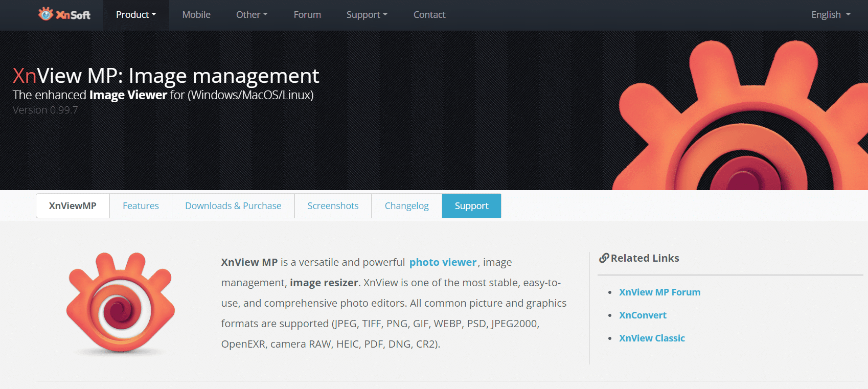Open the XnView Classic related link
The height and width of the screenshot is (389, 868).
click(x=652, y=338)
